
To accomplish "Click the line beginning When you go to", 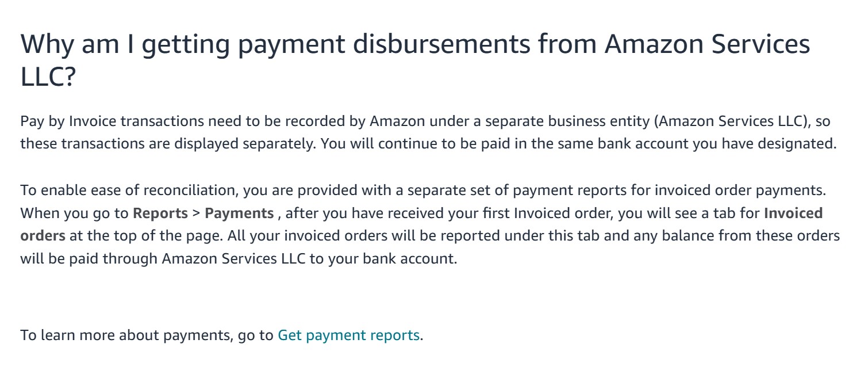I will coord(421,213).
